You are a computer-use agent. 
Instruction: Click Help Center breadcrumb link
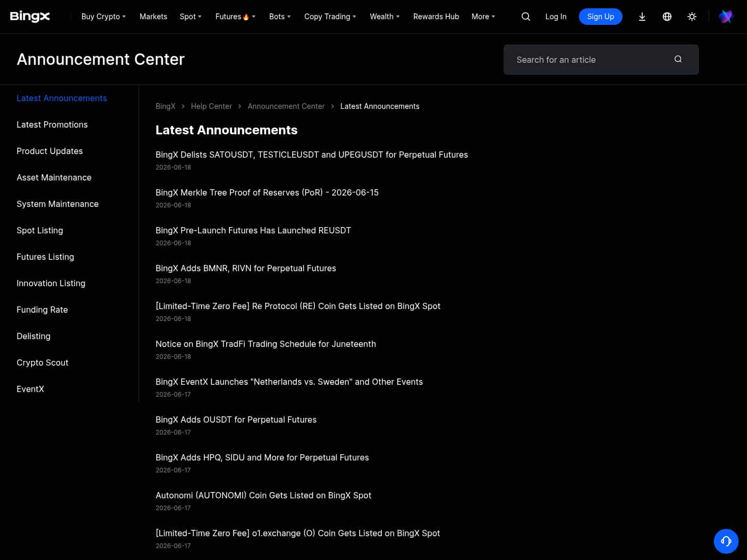click(x=211, y=106)
